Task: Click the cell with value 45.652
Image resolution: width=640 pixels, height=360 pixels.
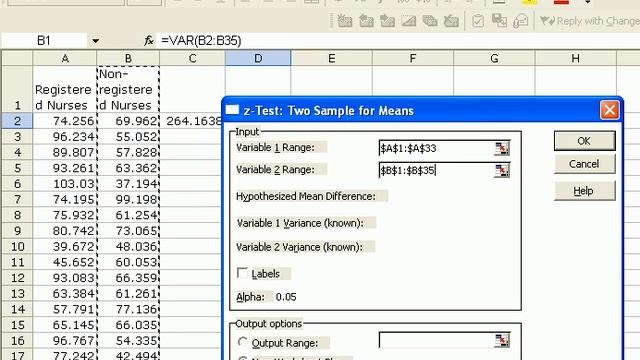Action: pos(65,262)
